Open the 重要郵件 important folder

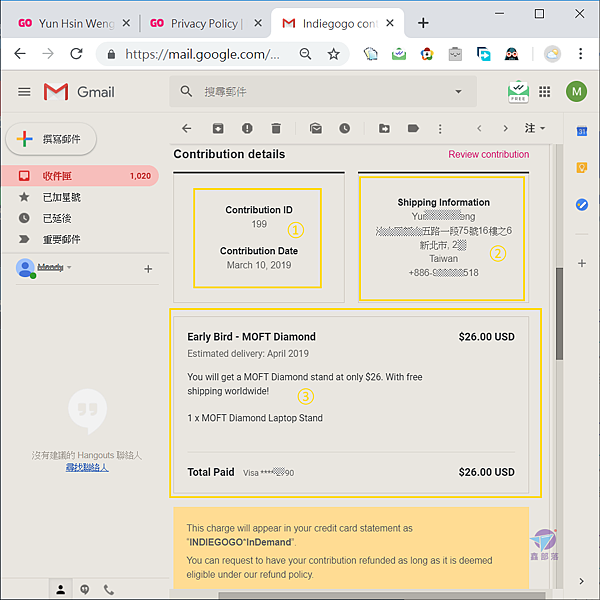[61, 240]
